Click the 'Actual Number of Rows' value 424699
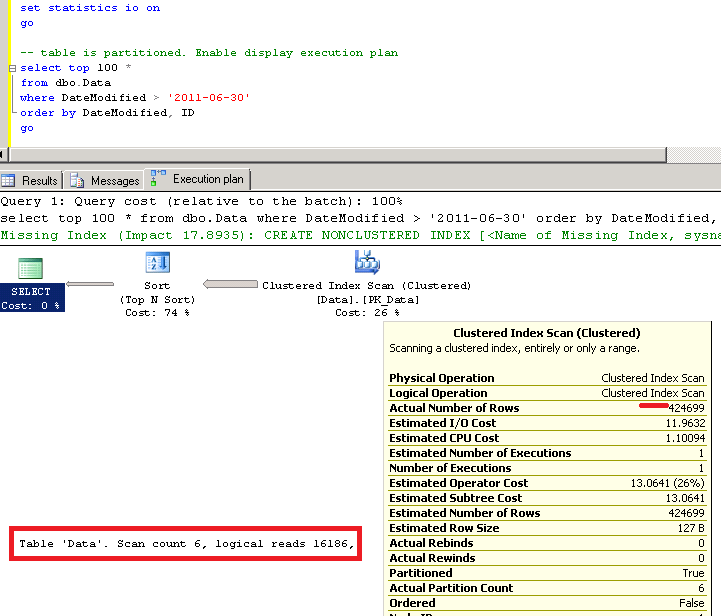 687,408
